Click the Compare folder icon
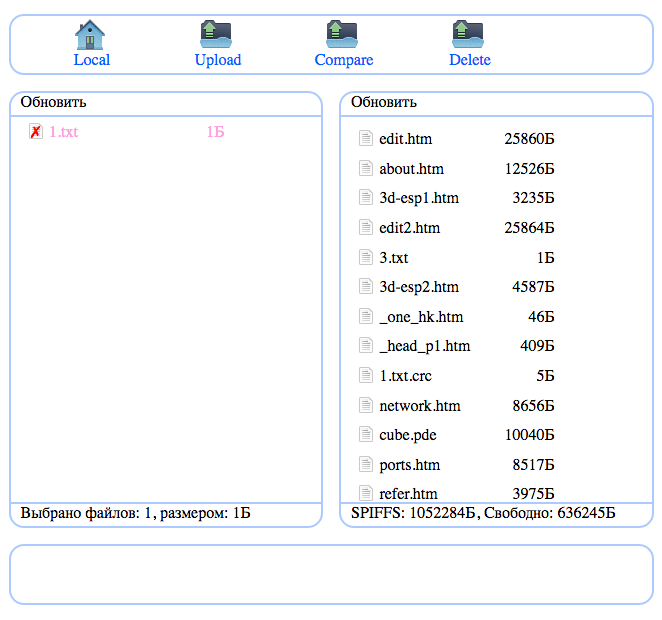The width and height of the screenshot is (662, 620). (x=342, y=34)
